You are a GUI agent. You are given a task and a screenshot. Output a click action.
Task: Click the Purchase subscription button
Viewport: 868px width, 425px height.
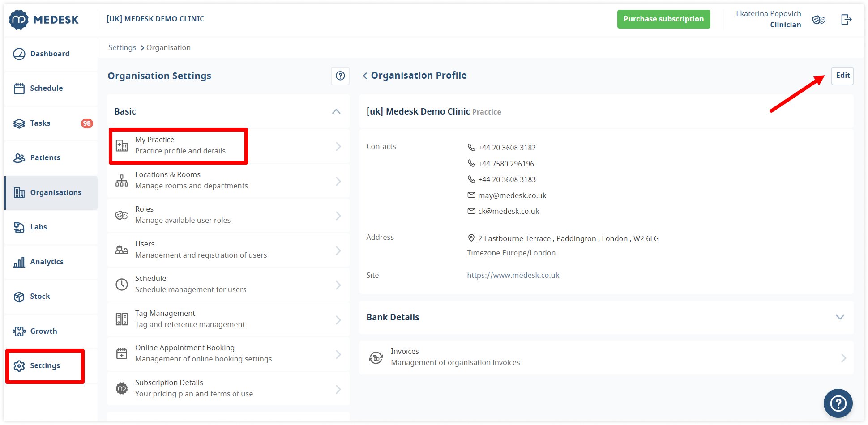click(x=663, y=19)
